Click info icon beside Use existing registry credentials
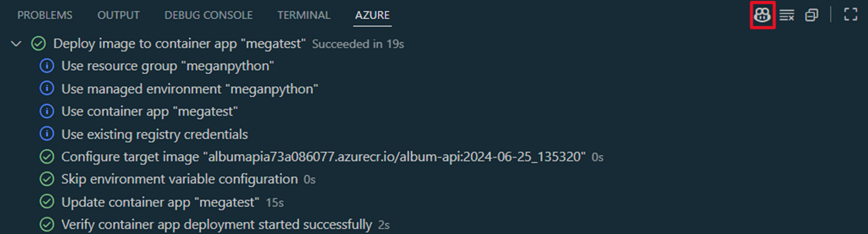This screenshot has height=234, width=868. [47, 134]
